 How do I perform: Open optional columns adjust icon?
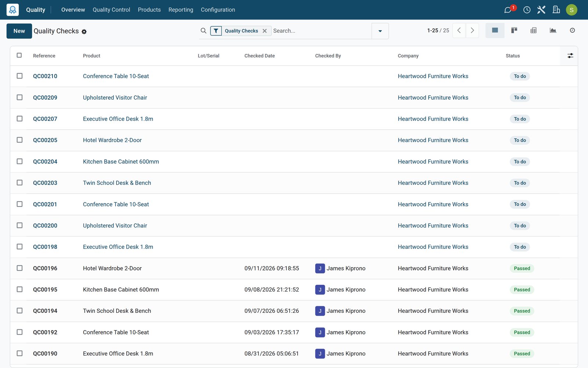point(570,56)
